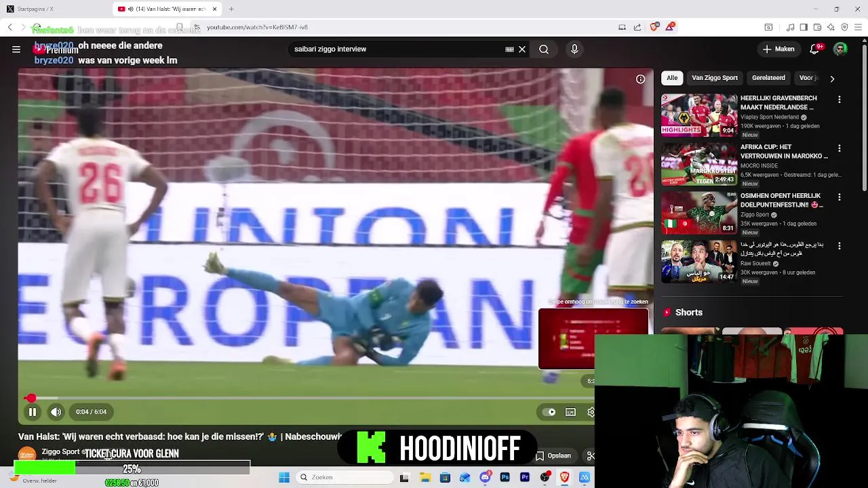Clear the YouTube search box text
Viewport: 868px width, 488px height.
pyautogui.click(x=522, y=49)
